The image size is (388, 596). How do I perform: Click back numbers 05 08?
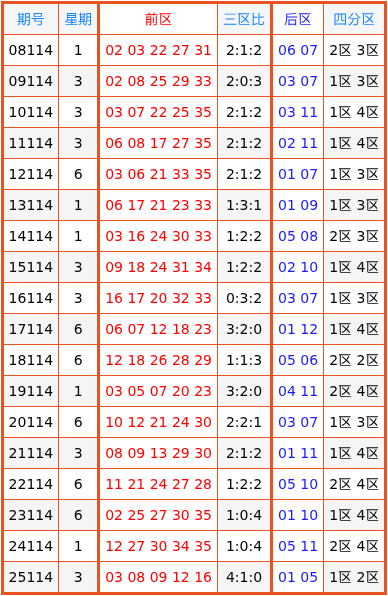coord(298,236)
